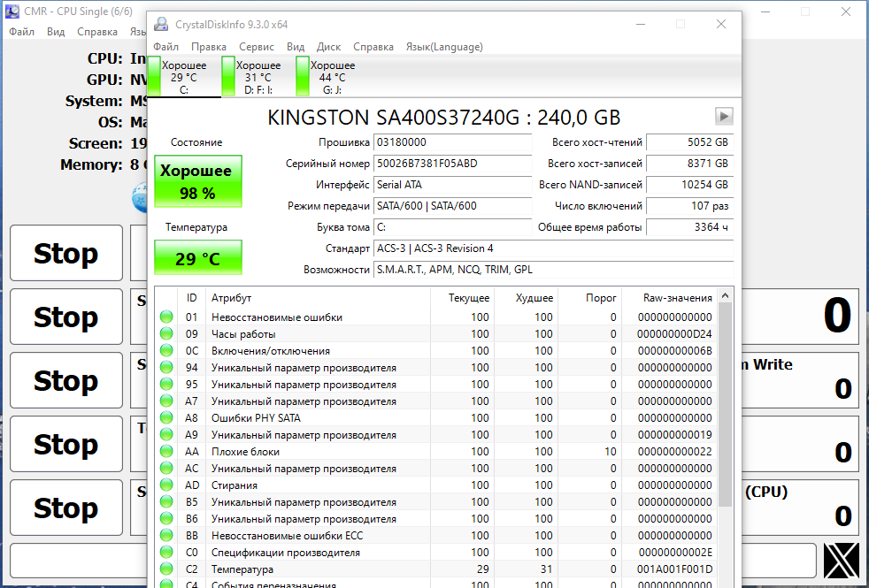869x588 pixels.
Task: Click the ID column header
Action: [191, 298]
